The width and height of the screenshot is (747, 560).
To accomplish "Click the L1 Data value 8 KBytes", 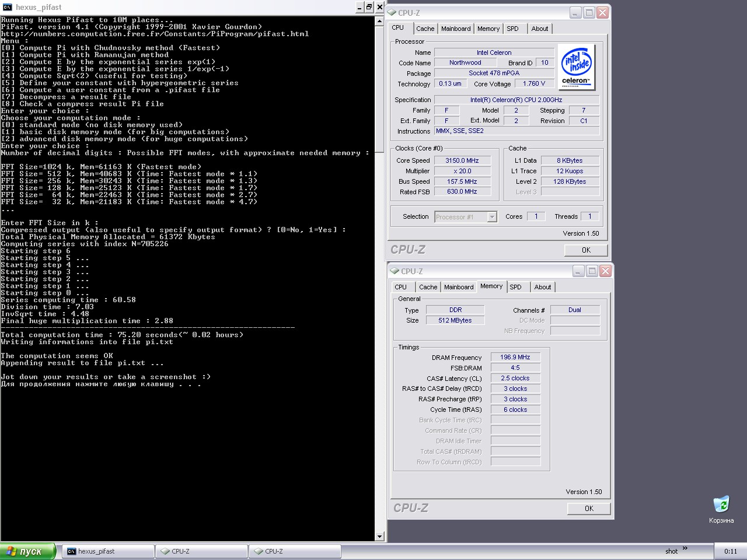I will (x=570, y=160).
